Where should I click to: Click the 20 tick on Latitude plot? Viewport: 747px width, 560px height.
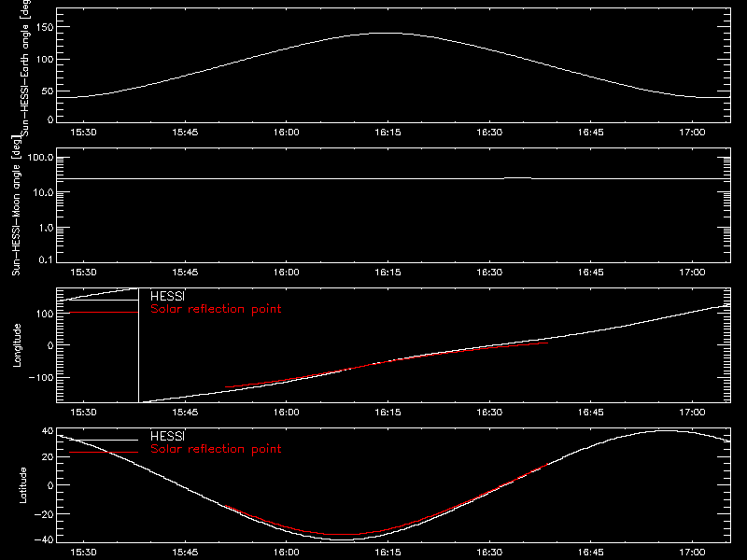[x=48, y=457]
